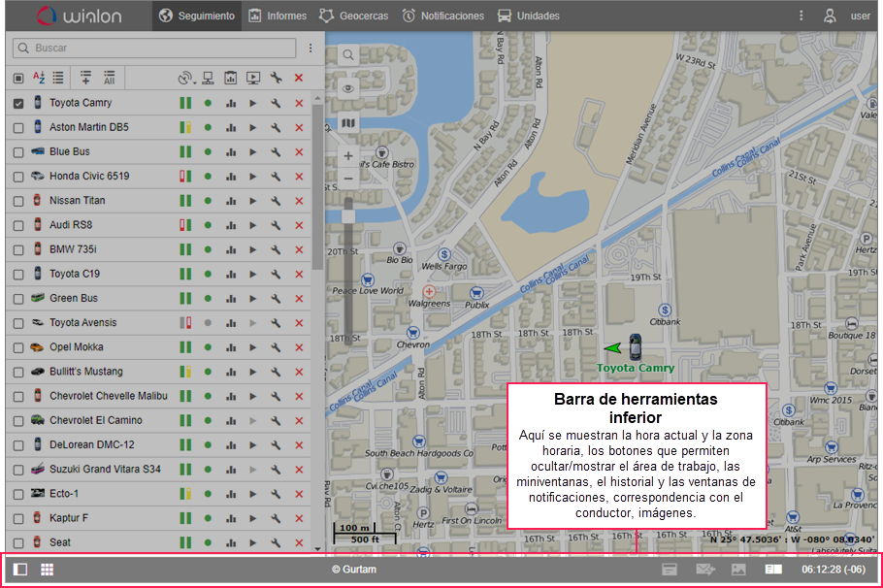Sort units with the A-Z icon
Viewport: 883px width, 588px height.
(39, 78)
